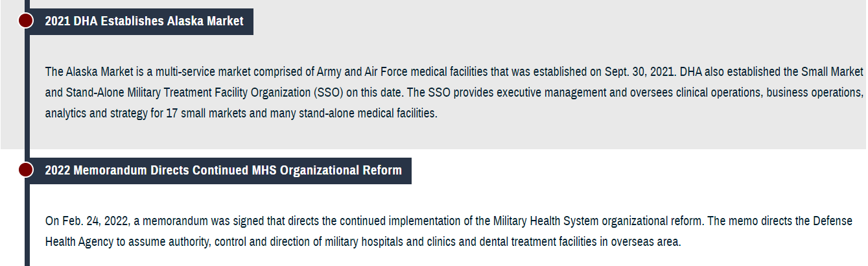Click the red timeline dot for 2022
The width and height of the screenshot is (868, 266).
pyautogui.click(x=25, y=170)
